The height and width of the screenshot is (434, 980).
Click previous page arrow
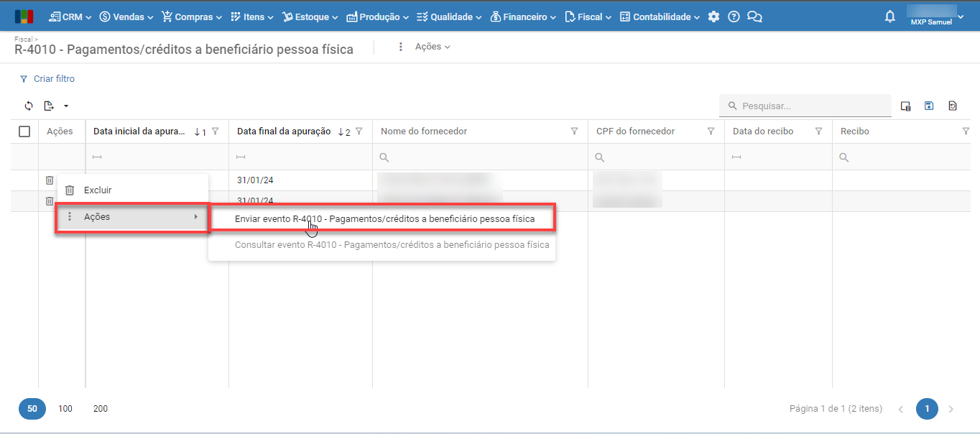coord(901,409)
